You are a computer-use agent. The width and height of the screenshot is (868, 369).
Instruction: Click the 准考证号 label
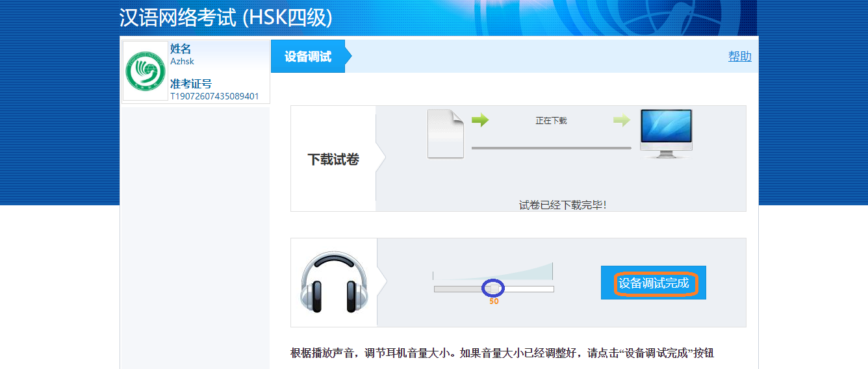click(191, 84)
